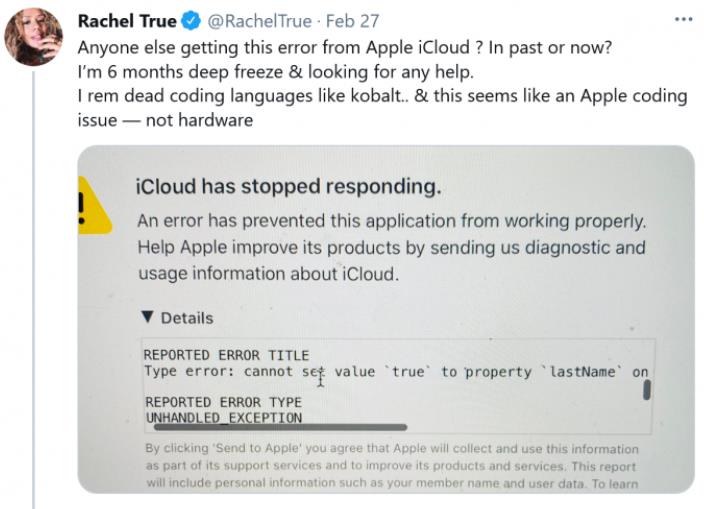Open the tweet's three-dot more options menu

[683, 19]
